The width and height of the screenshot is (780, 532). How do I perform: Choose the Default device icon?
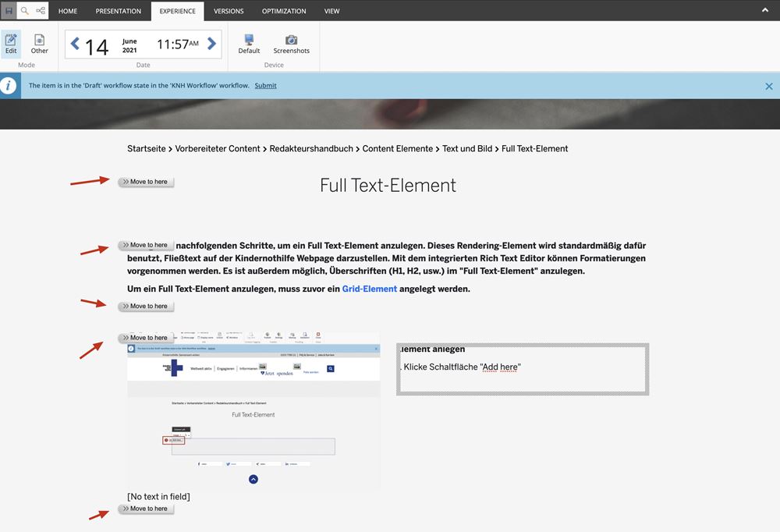pos(249,44)
